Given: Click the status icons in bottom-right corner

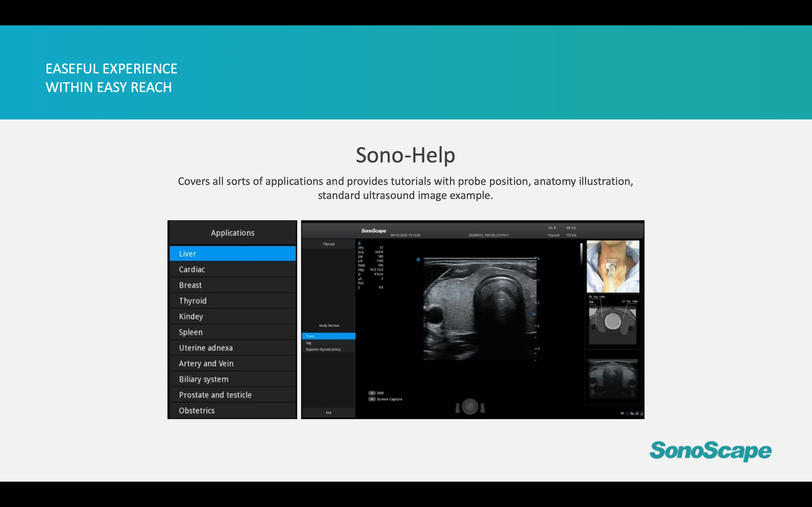Looking at the screenshot, I should coord(632,413).
